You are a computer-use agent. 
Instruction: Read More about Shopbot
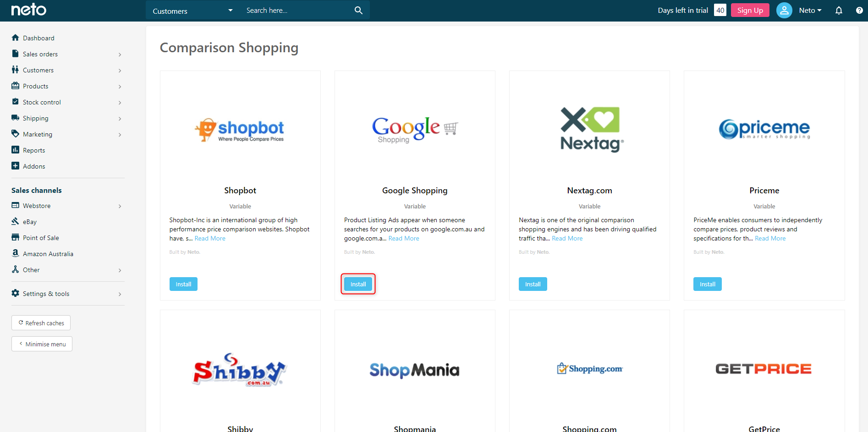tap(210, 238)
